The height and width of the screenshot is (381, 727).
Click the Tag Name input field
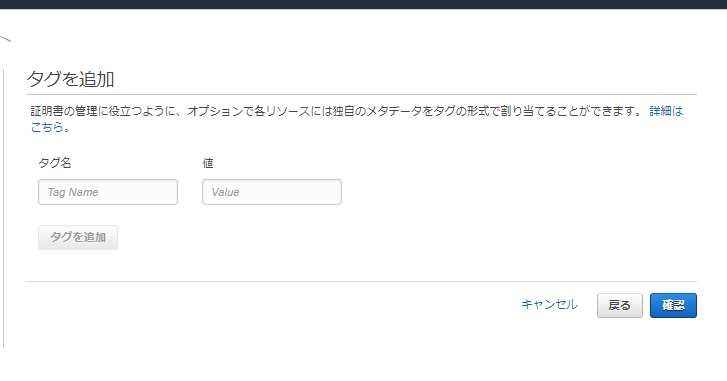pyautogui.click(x=108, y=192)
